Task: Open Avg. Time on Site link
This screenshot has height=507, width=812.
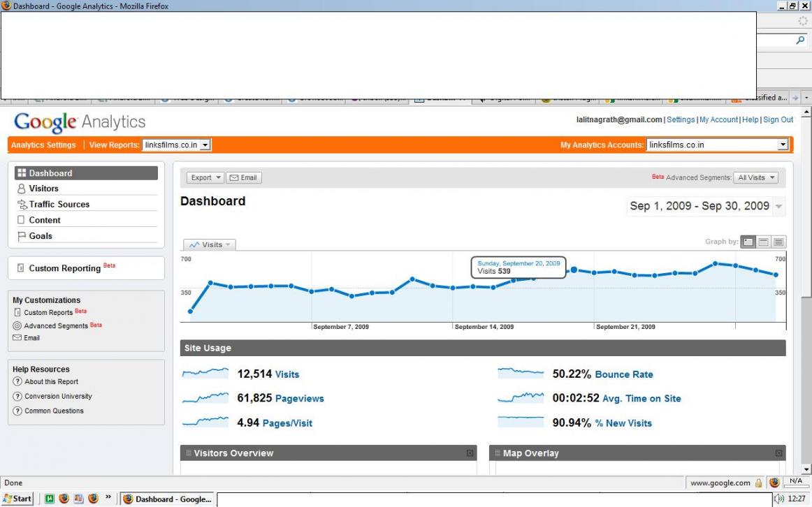Action: point(641,399)
